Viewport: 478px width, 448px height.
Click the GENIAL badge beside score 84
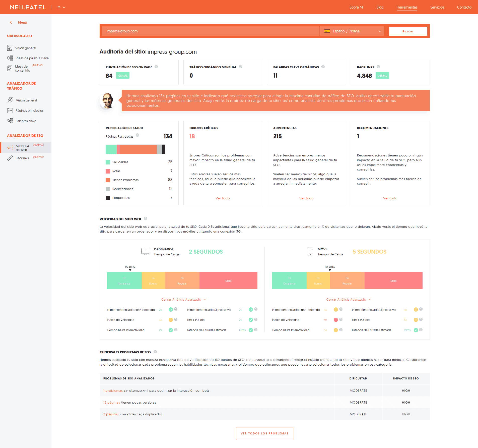point(123,75)
